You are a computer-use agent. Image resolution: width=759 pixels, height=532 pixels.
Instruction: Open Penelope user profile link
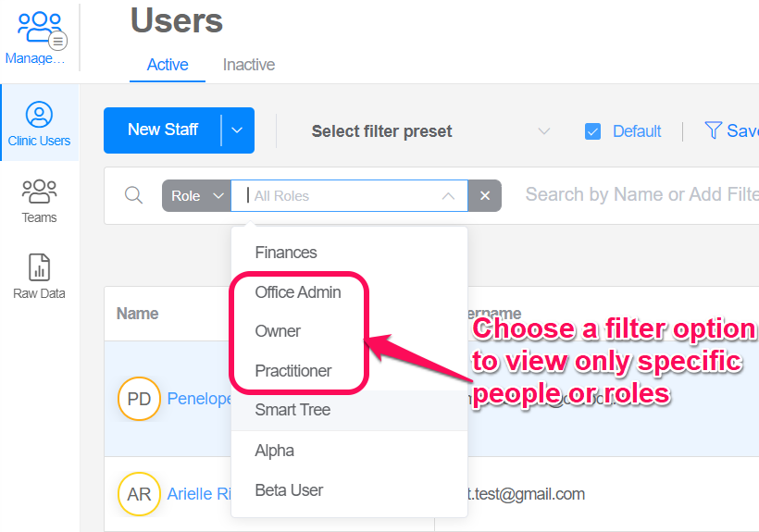pos(199,399)
